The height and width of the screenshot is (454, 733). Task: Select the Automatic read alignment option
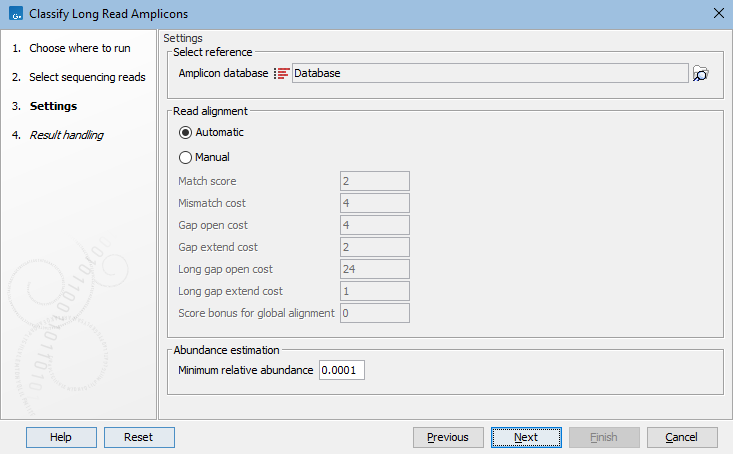(x=185, y=132)
